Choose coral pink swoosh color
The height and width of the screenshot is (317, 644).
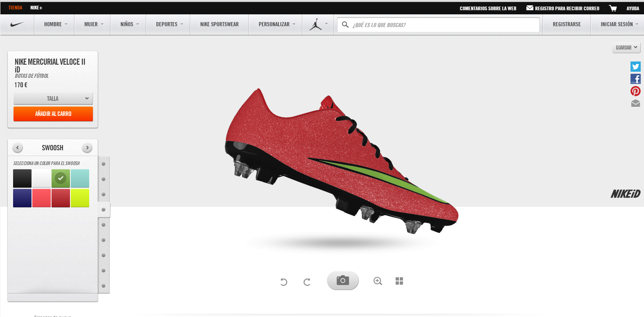click(41, 198)
